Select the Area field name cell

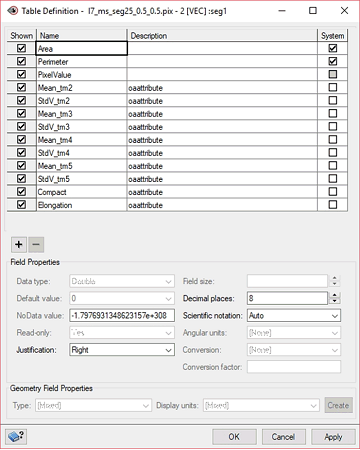tap(82, 48)
